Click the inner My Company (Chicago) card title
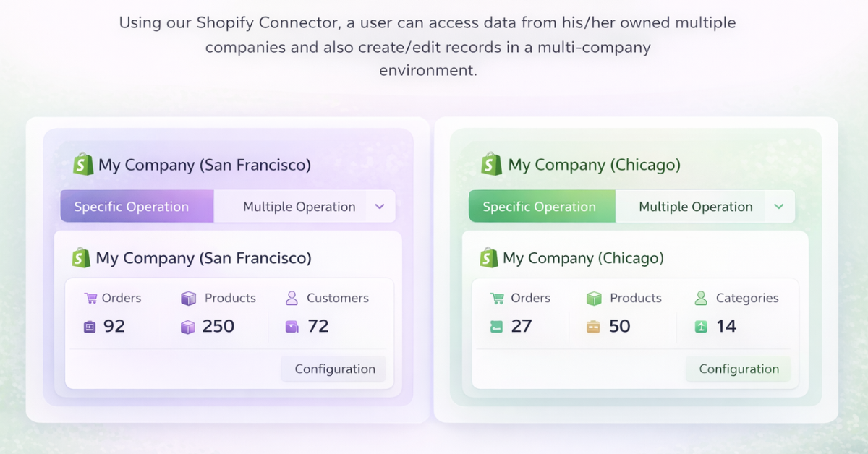This screenshot has height=454, width=868. (x=583, y=258)
